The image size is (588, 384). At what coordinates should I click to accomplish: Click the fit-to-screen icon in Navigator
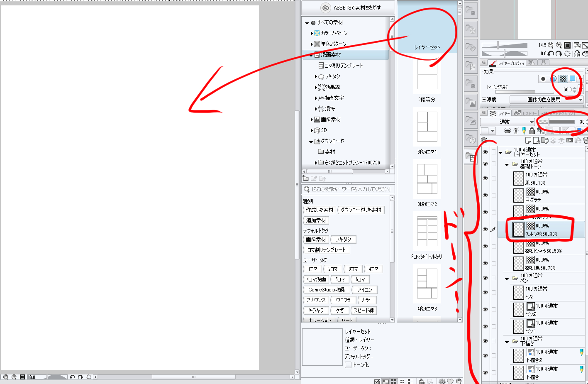coord(567,45)
